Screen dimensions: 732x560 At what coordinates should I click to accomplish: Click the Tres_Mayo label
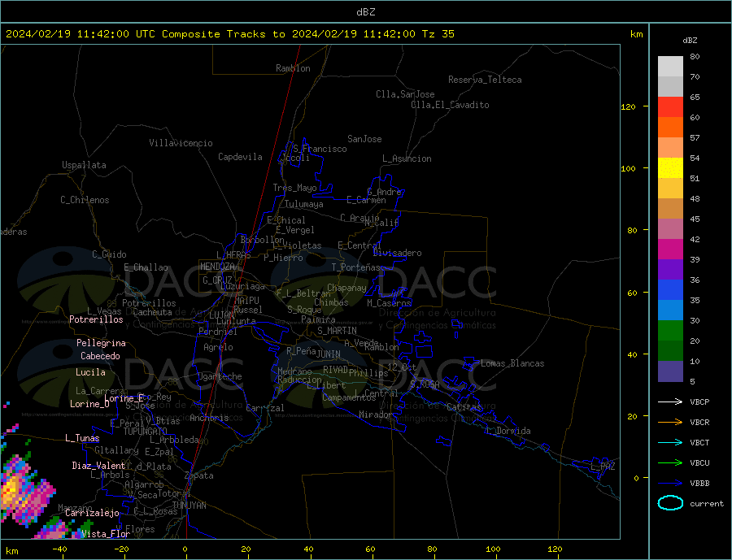coord(294,188)
